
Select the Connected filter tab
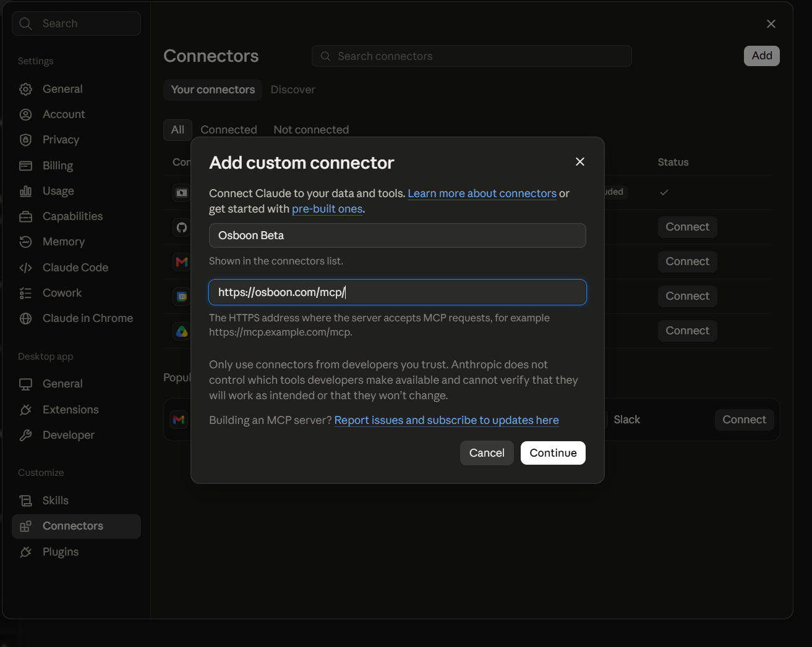pos(229,130)
